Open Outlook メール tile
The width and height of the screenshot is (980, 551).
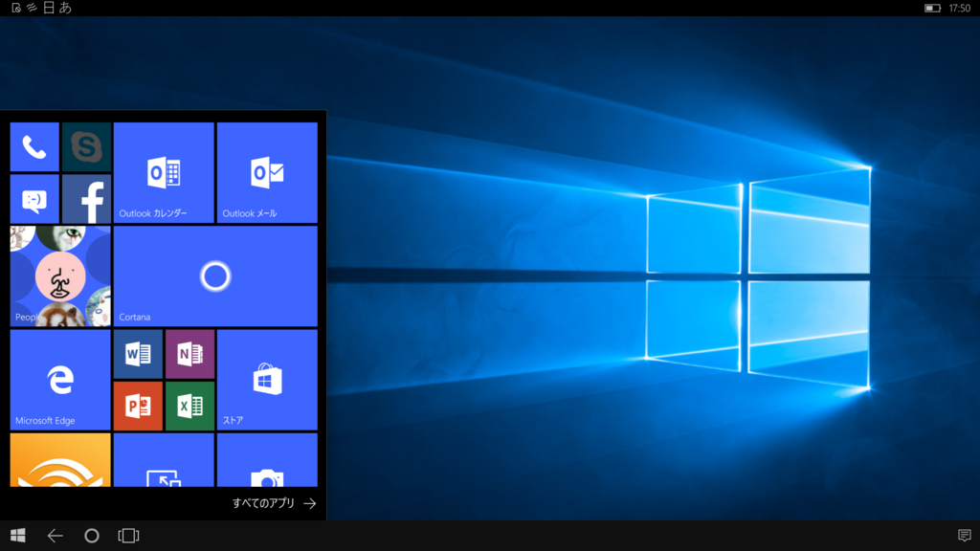[x=267, y=172]
